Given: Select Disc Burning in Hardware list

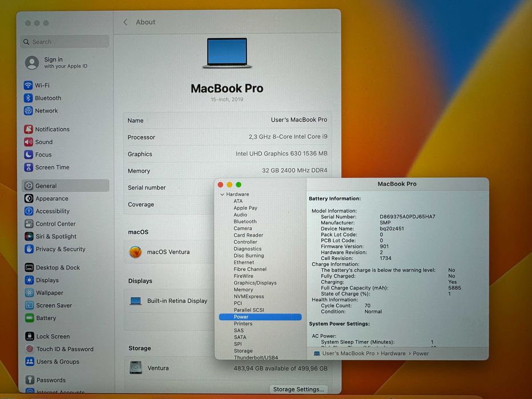Looking at the screenshot, I should click(x=249, y=255).
